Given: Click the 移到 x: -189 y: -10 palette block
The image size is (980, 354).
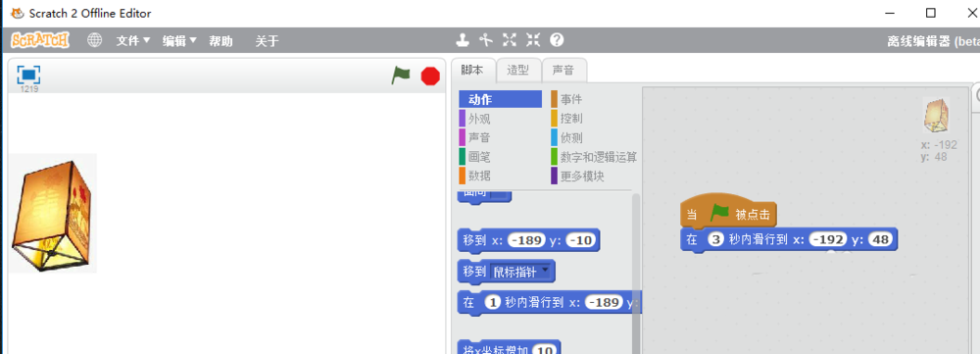Looking at the screenshot, I should tap(528, 240).
